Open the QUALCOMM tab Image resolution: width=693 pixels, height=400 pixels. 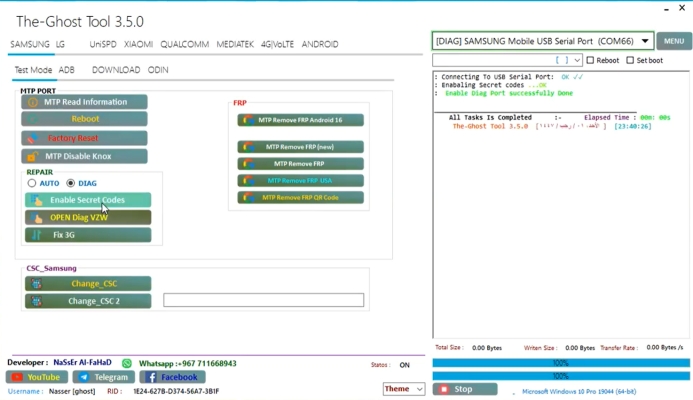click(x=184, y=44)
